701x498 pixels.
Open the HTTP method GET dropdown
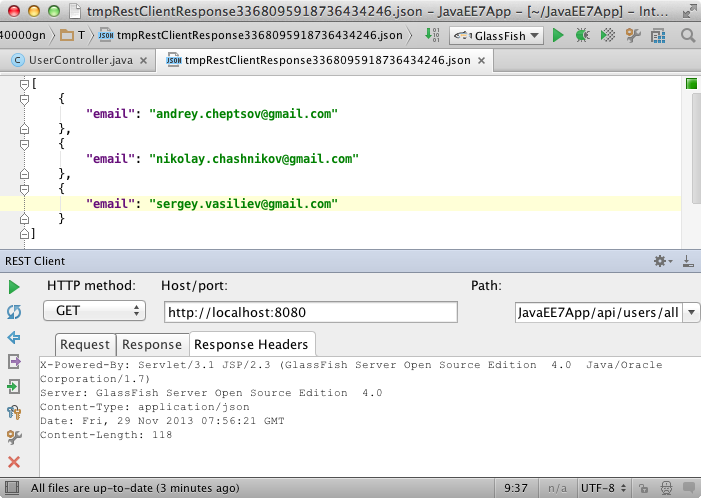click(x=94, y=311)
